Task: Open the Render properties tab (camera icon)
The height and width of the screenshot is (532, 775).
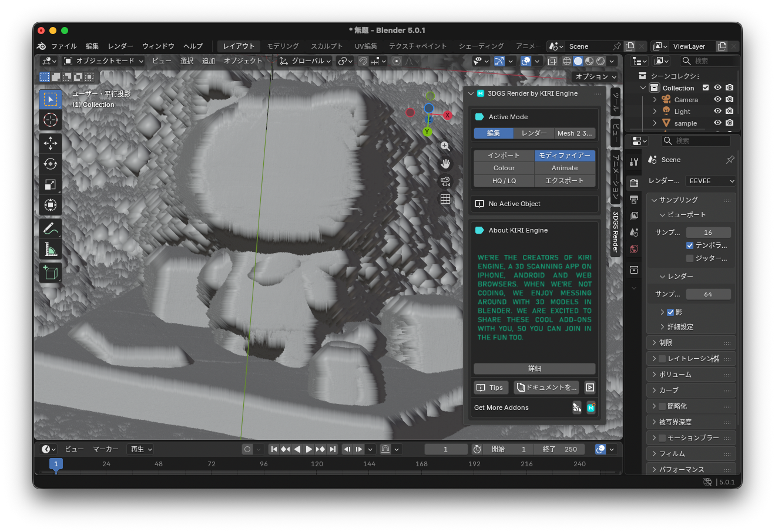Action: [x=633, y=183]
